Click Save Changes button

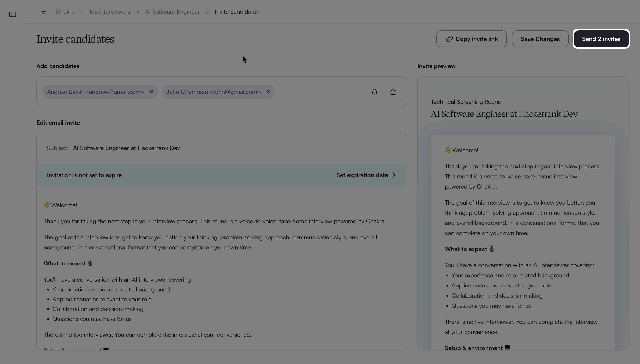click(x=540, y=39)
